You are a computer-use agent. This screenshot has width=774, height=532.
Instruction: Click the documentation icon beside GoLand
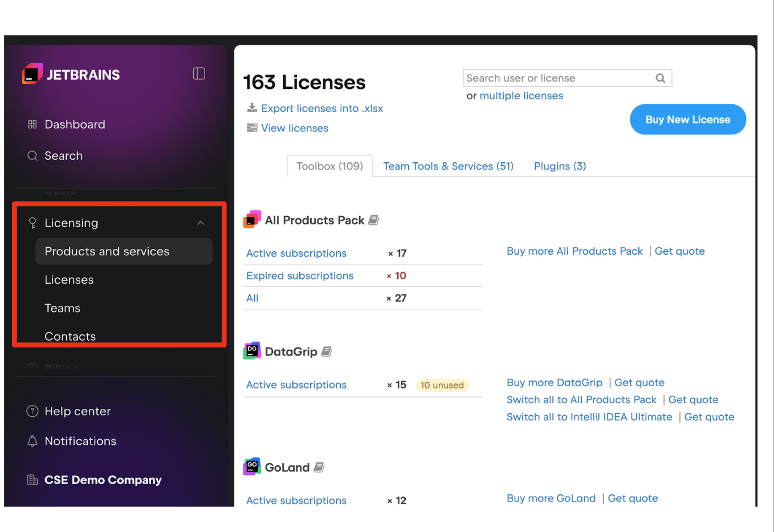pos(319,468)
